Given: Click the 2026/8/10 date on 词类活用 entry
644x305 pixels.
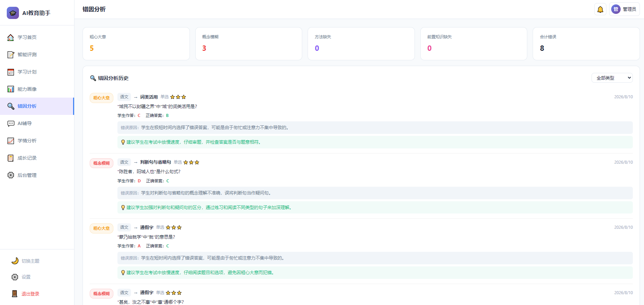Looking at the screenshot, I should click(623, 97).
